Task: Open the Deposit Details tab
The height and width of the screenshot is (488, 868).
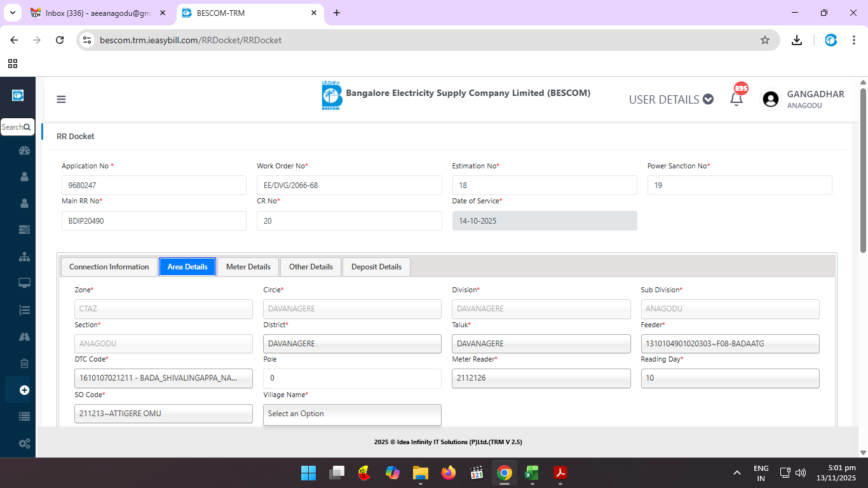Action: [376, 267]
